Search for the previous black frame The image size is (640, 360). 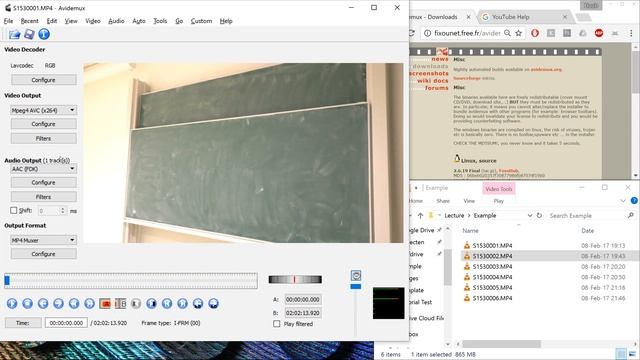click(136, 303)
